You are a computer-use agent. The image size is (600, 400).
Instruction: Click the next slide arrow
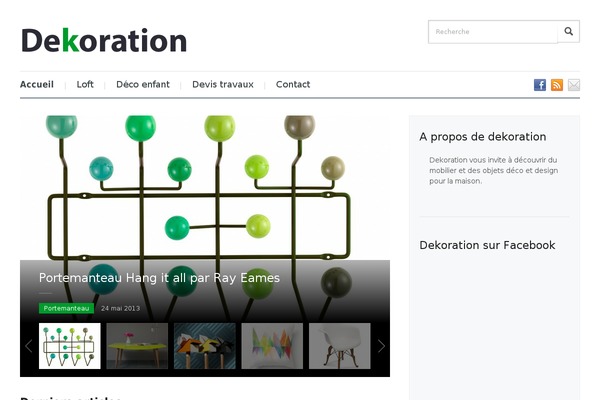pos(381,346)
